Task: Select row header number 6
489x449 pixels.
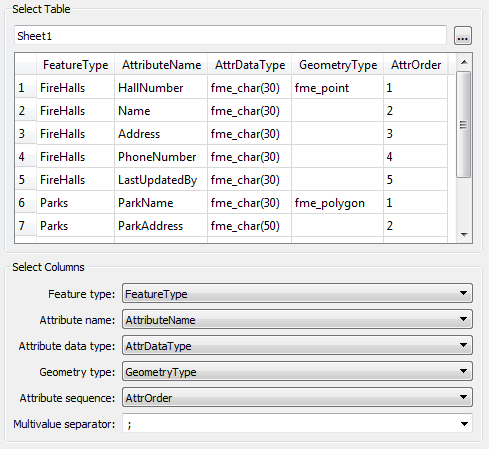Action: tap(26, 203)
